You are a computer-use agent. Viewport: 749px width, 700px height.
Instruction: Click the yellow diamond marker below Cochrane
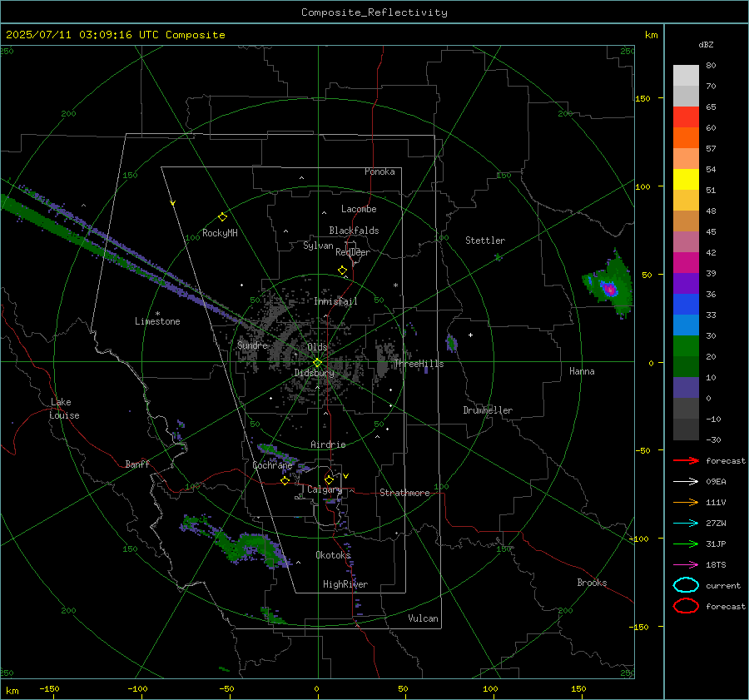pyautogui.click(x=285, y=481)
